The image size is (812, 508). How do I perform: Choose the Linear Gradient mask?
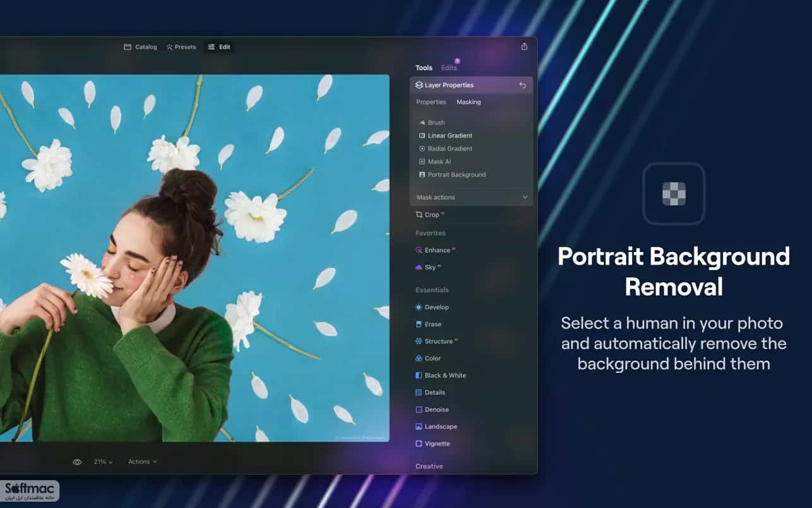click(446, 135)
